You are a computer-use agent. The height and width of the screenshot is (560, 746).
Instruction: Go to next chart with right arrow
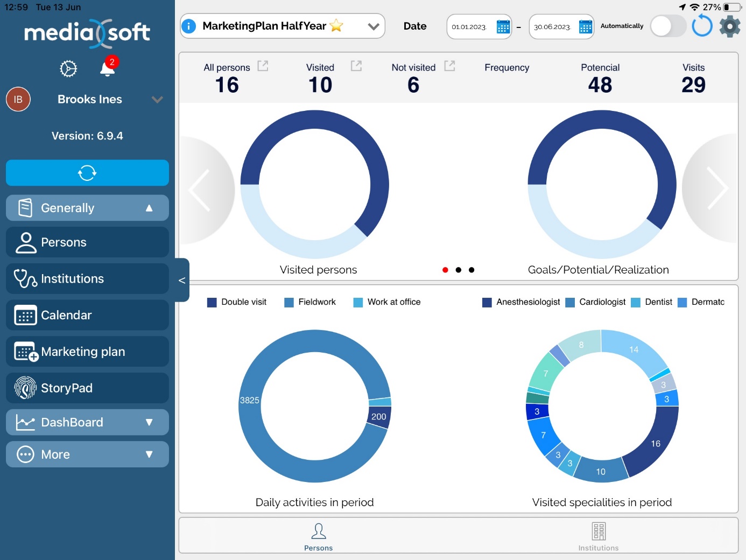click(716, 188)
